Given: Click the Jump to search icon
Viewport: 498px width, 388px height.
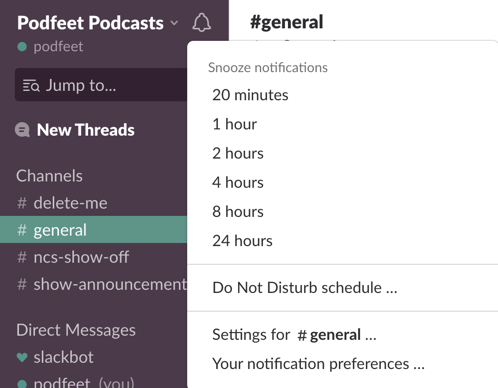Looking at the screenshot, I should click(x=31, y=85).
